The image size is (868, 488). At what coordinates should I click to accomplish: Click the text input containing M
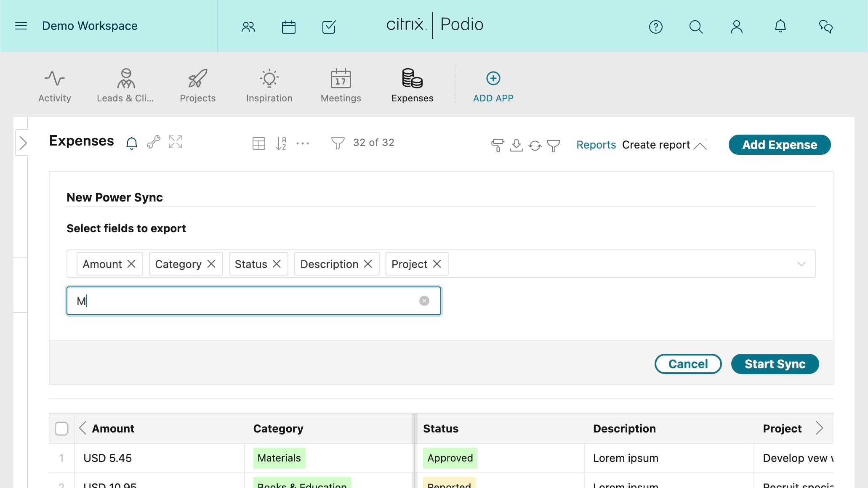click(x=254, y=301)
